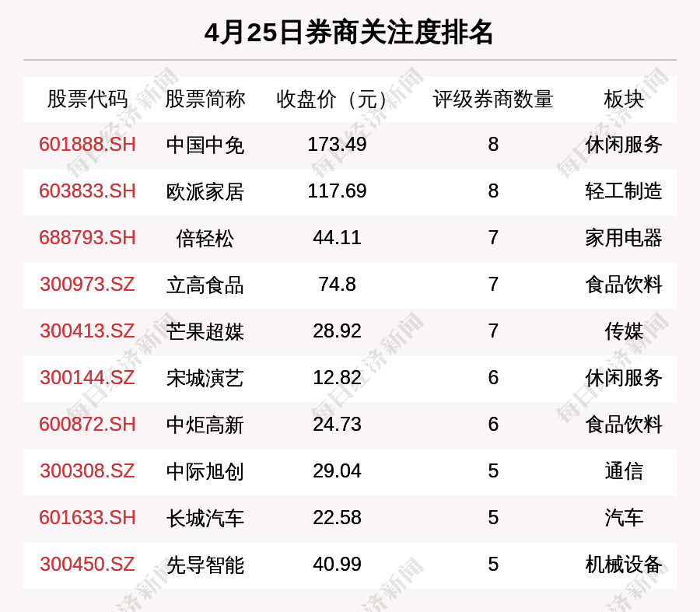
Task: Click closing price 44.11
Action: coord(337,237)
